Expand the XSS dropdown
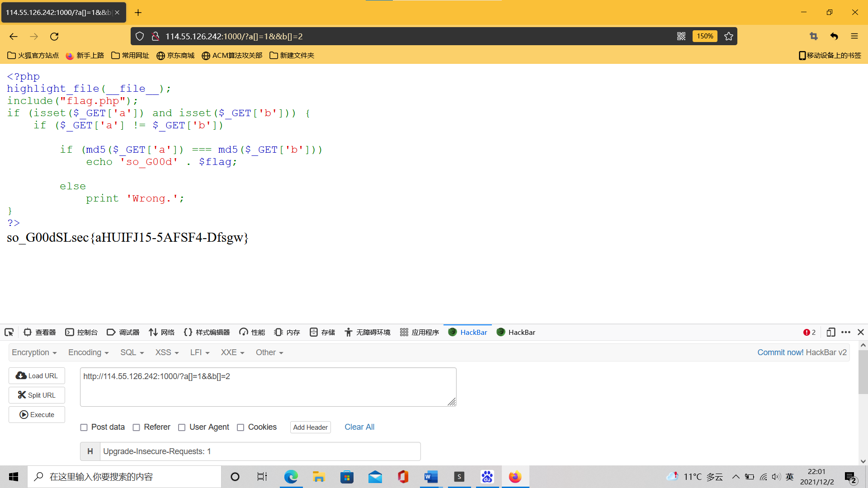Viewport: 868px width, 488px height. pos(167,352)
